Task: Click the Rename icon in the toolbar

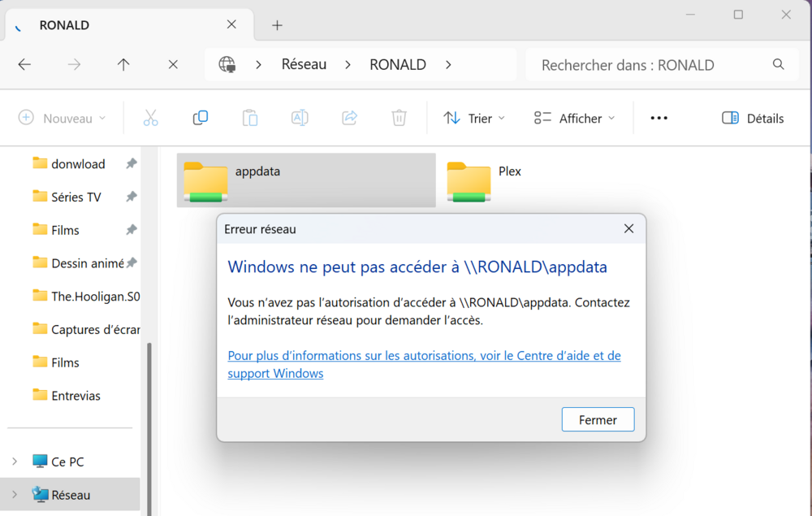Action: (x=300, y=118)
